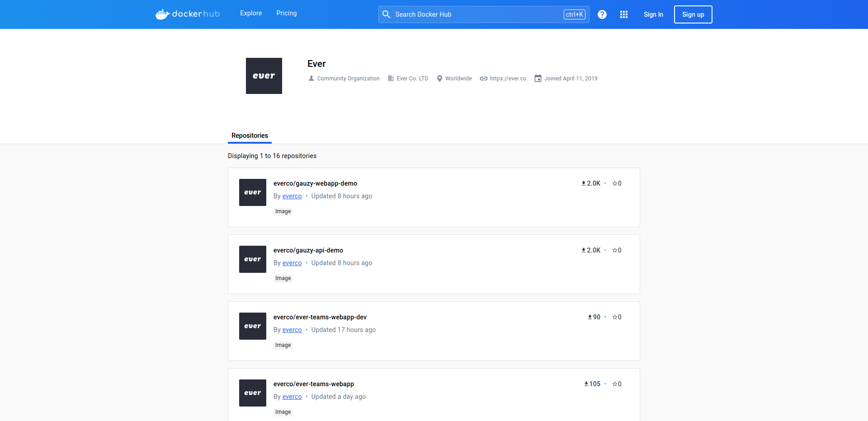The height and width of the screenshot is (421, 868).
Task: Click the Ever Co. LTD building icon
Action: 390,78
